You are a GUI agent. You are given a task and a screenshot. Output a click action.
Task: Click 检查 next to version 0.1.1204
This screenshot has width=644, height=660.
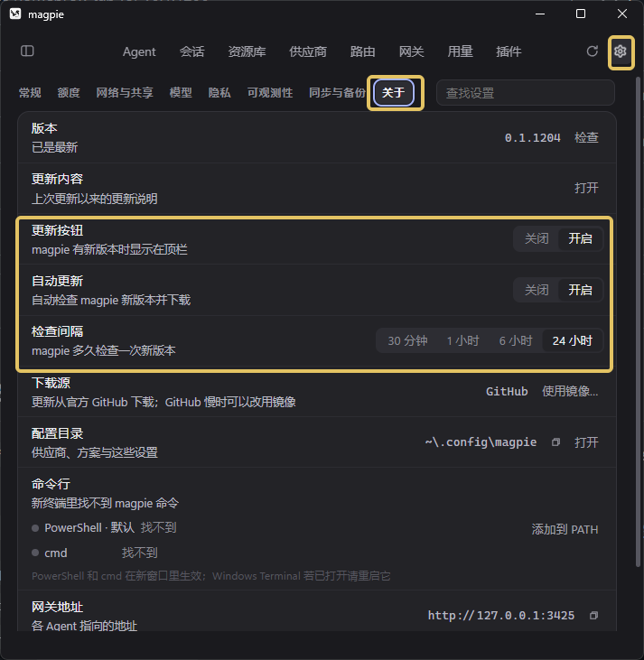586,137
